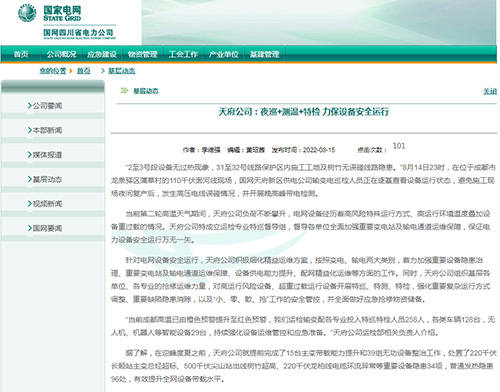Click the paragraph starting 据了解
The width and height of the screenshot is (500, 392).
coord(303,366)
